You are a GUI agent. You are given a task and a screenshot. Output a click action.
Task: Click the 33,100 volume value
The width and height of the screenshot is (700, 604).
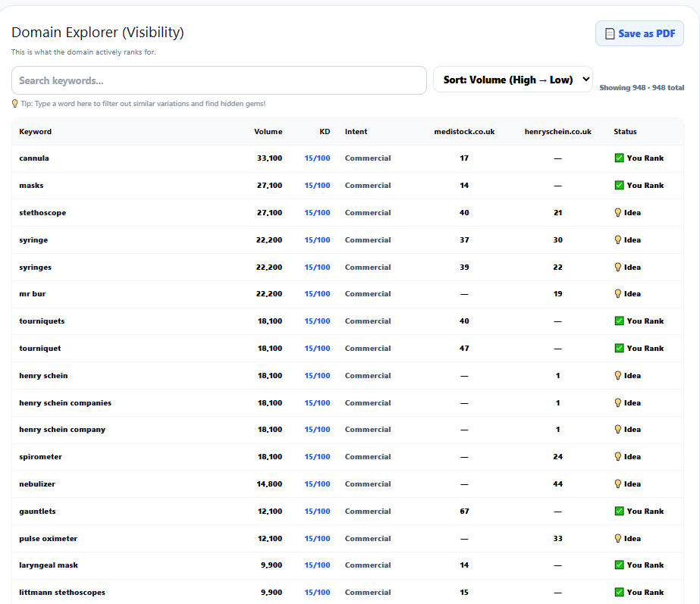click(x=269, y=158)
